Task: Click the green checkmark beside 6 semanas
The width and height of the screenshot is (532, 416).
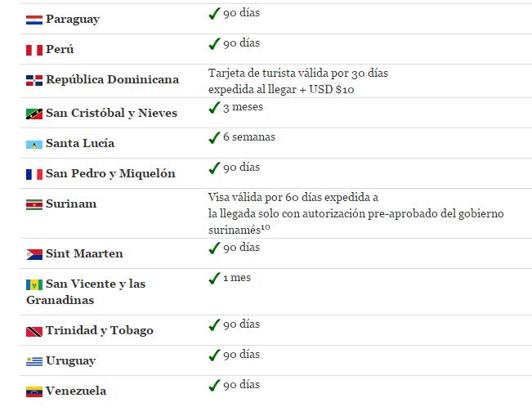Action: pos(214,137)
